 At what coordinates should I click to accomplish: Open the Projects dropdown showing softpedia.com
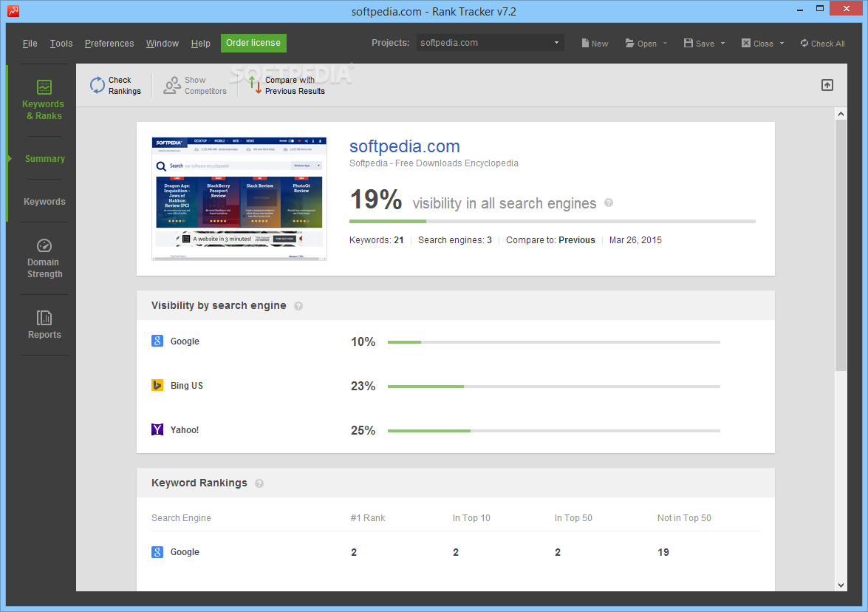(490, 43)
